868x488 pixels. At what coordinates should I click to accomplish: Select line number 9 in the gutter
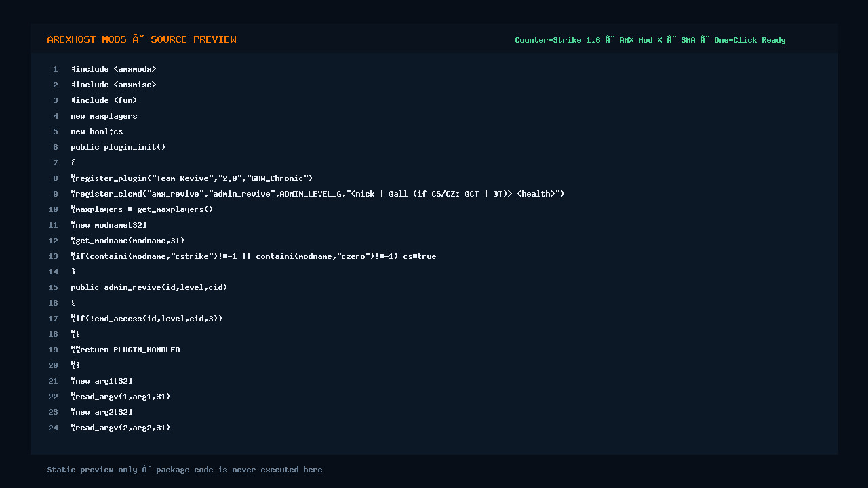56,194
